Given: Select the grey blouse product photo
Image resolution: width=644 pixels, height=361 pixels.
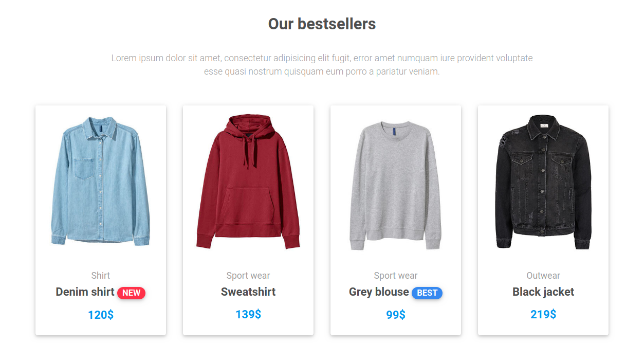Looking at the screenshot, I should click(396, 185).
